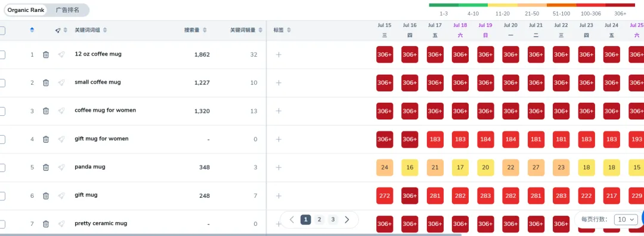Check the small coffee mug row
This screenshot has height=236, width=644.
click(x=2, y=83)
